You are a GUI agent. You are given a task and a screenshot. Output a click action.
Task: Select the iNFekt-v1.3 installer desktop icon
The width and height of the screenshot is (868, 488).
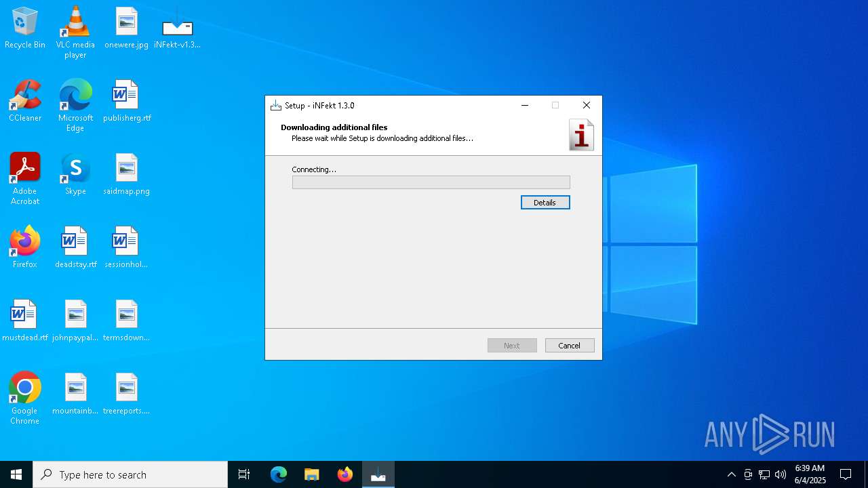(178, 28)
